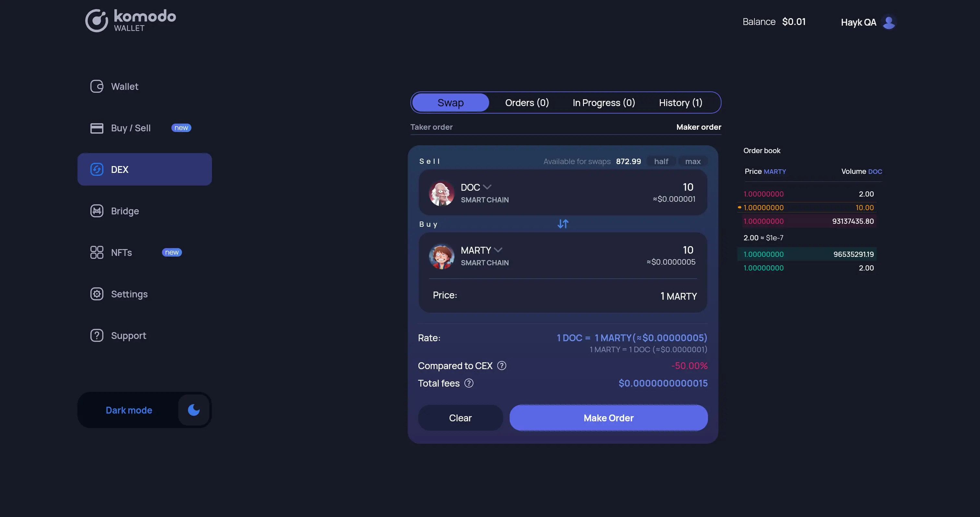Click the DEX sidebar icon

(97, 169)
